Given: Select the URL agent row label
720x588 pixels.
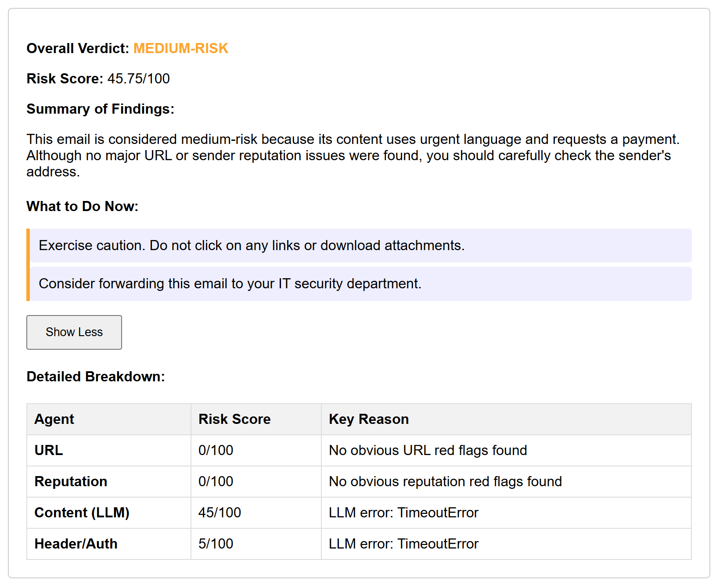Looking at the screenshot, I should (49, 451).
